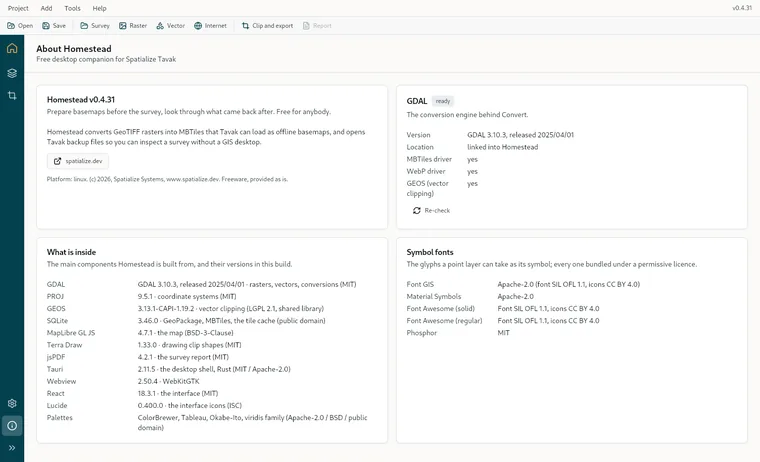Screen dimensions: 760x462
Task: Open the Add menu
Action: tap(47, 8)
